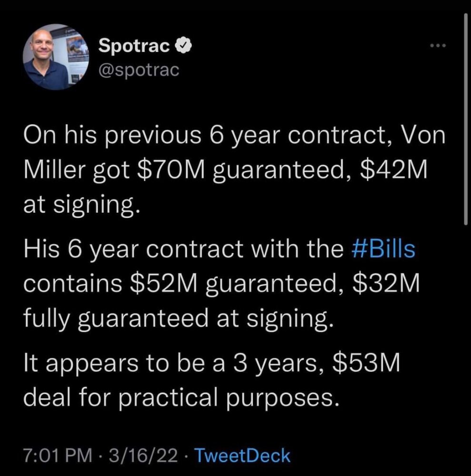Open the Spotrac profile avatar photo

point(56,57)
